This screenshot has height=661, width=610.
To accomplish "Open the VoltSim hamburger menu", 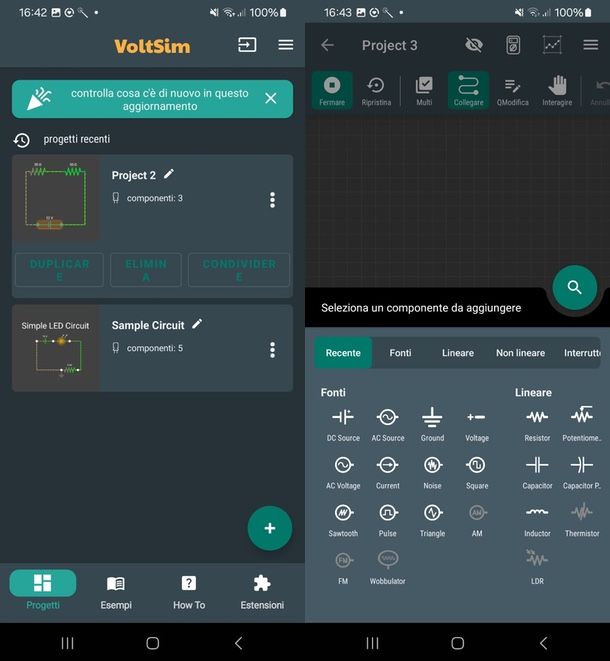I will click(x=286, y=45).
